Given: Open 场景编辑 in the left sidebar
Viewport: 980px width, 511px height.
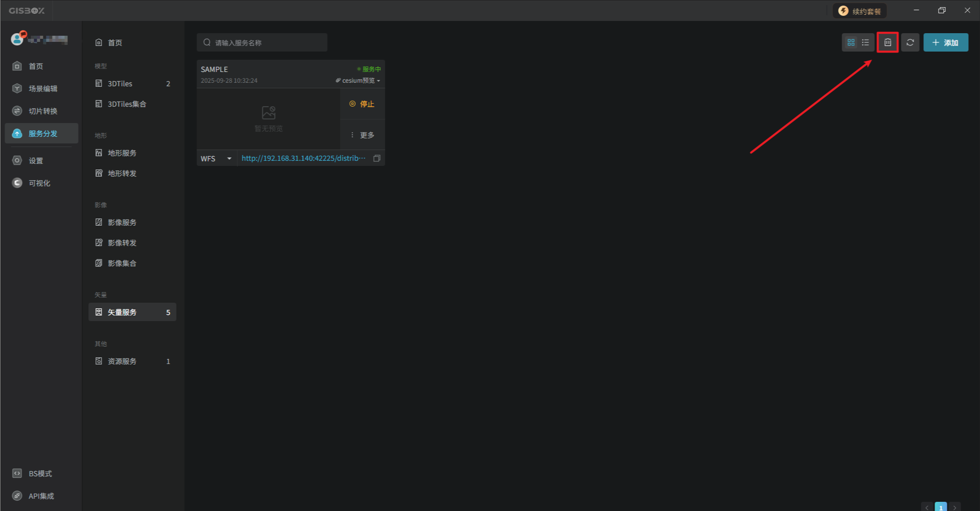Looking at the screenshot, I should [42, 89].
